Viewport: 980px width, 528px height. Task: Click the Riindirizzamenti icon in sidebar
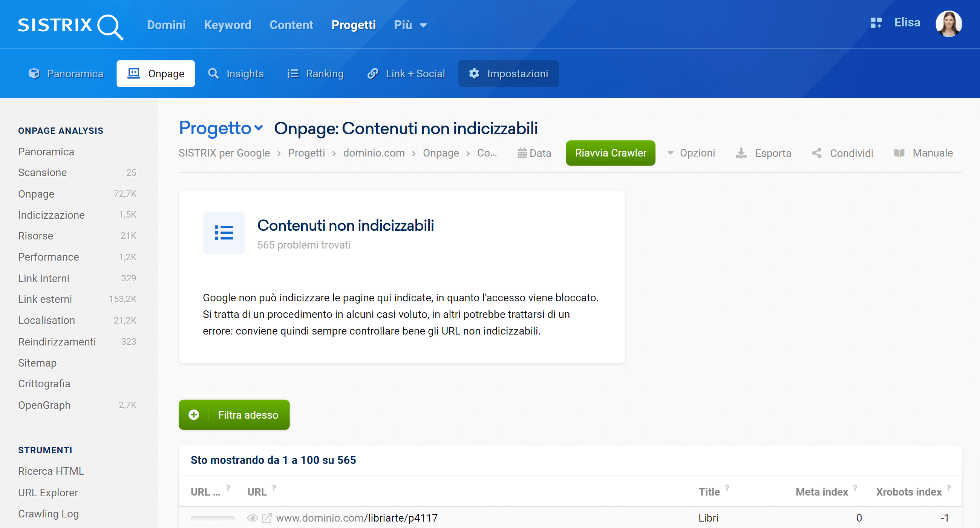tap(57, 341)
